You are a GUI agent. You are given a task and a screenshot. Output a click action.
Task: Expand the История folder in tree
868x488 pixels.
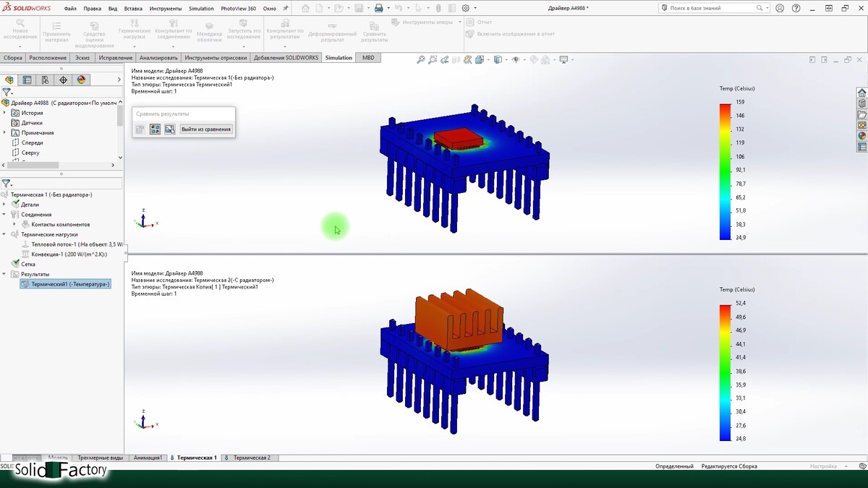5,113
